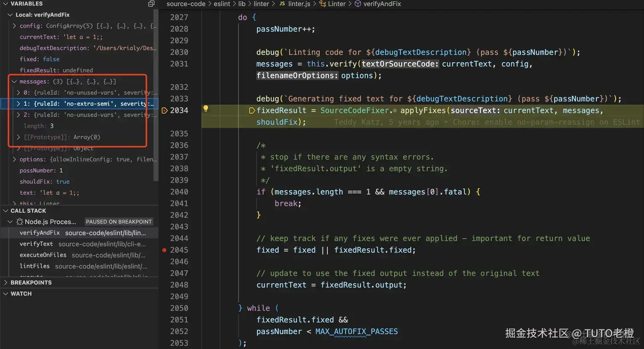Collapse the messages array variable
This screenshot has width=644, height=349.
click(14, 82)
